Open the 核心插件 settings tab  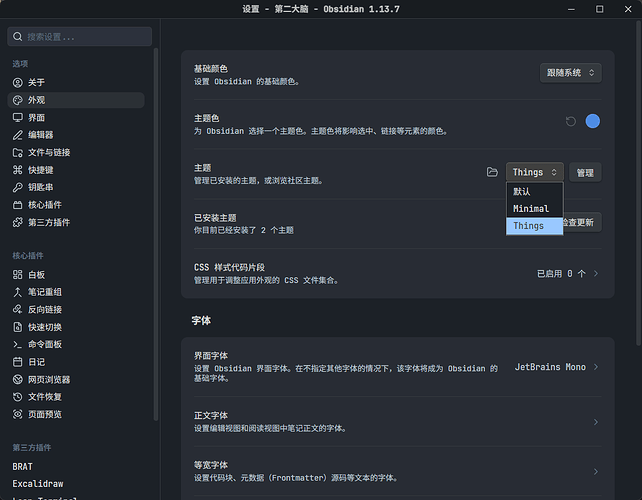pyautogui.click(x=76, y=205)
